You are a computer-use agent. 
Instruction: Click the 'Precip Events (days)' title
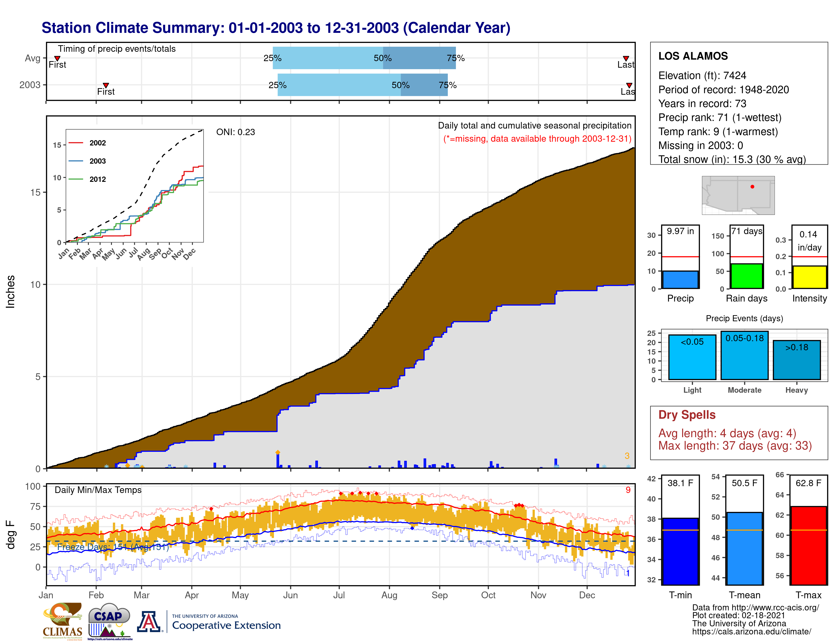[744, 318]
